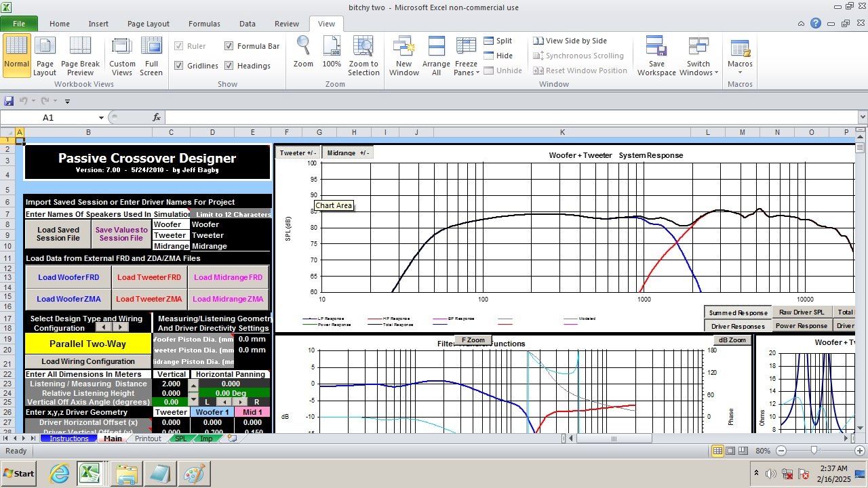Click the zoom slider handle
Viewport: 868px width, 488px height.
[814, 451]
